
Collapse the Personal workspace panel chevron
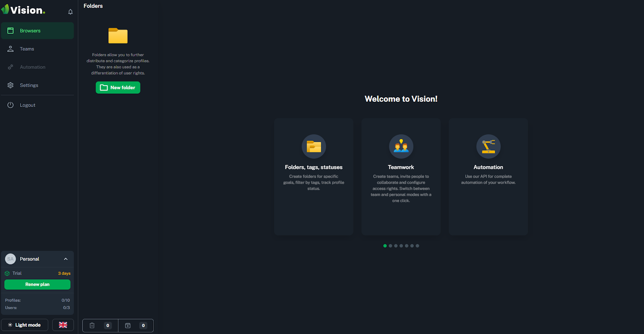coord(66,259)
